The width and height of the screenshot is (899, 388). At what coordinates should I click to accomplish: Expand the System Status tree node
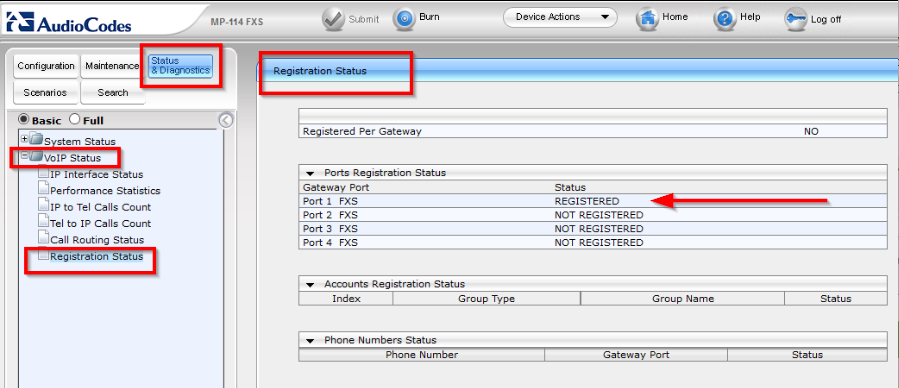pyautogui.click(x=24, y=139)
